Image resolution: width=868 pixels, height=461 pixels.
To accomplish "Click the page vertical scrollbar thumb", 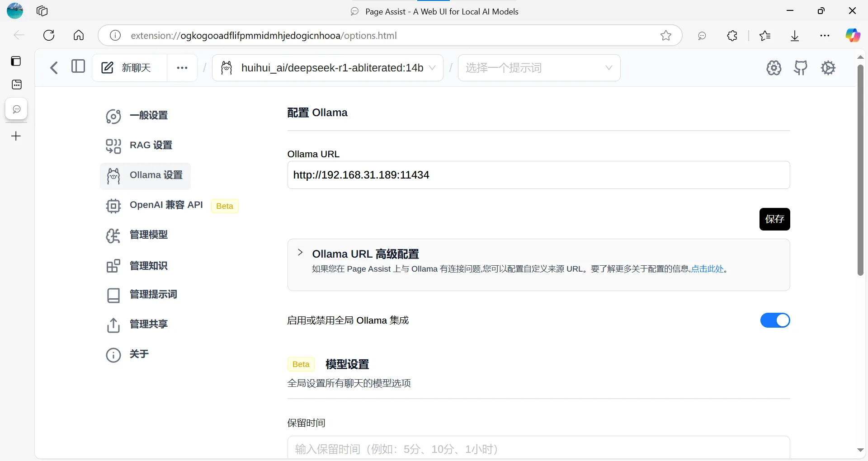I will [860, 170].
